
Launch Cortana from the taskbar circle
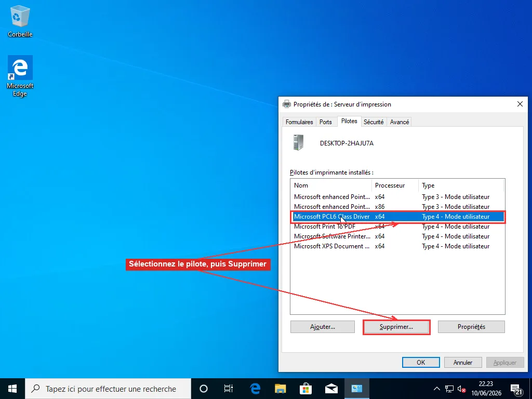[204, 389]
